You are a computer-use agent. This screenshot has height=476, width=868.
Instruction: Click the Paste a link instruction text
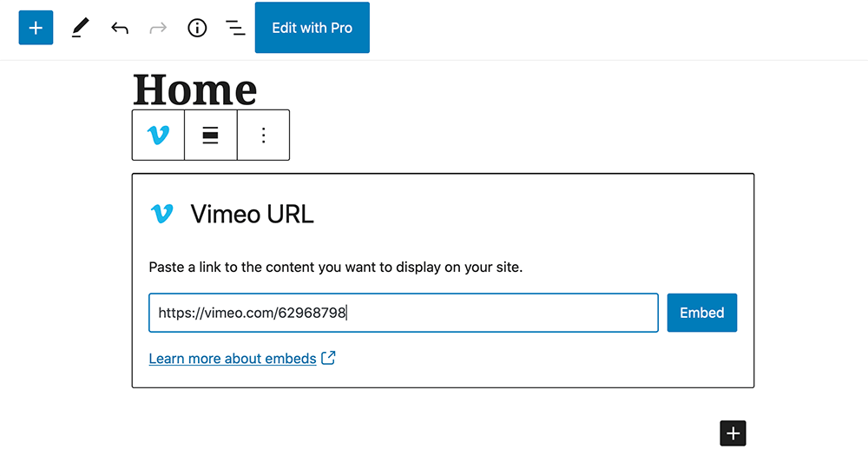335,267
